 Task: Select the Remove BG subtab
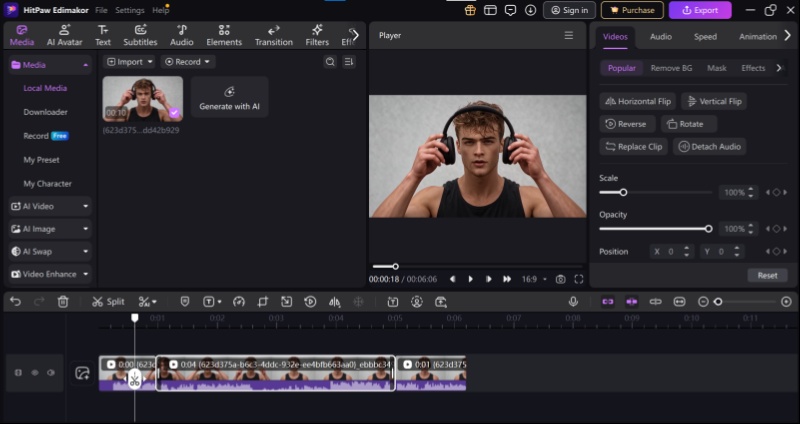point(671,68)
